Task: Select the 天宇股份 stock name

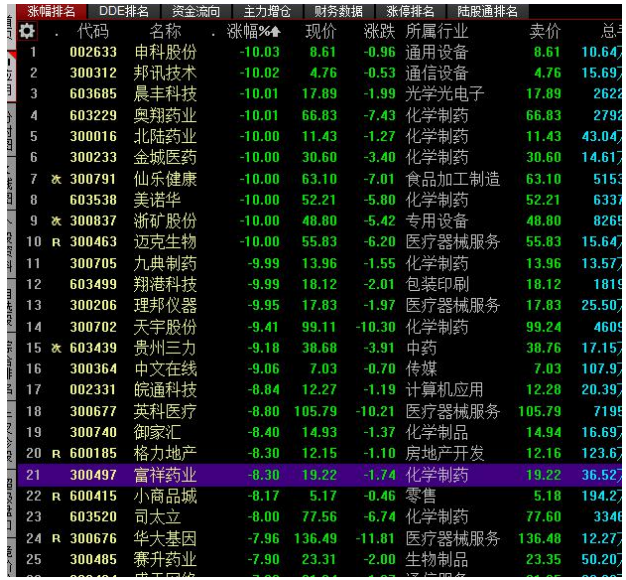Action: [165, 327]
